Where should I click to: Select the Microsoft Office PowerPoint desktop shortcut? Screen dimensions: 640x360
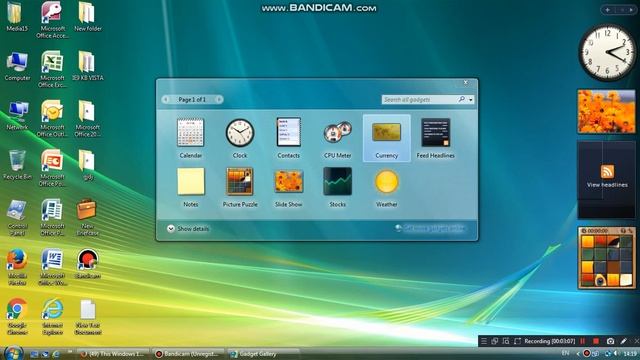(52, 168)
